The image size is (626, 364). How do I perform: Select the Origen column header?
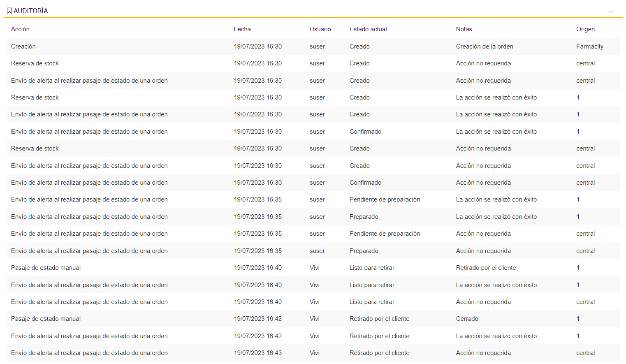(585, 29)
